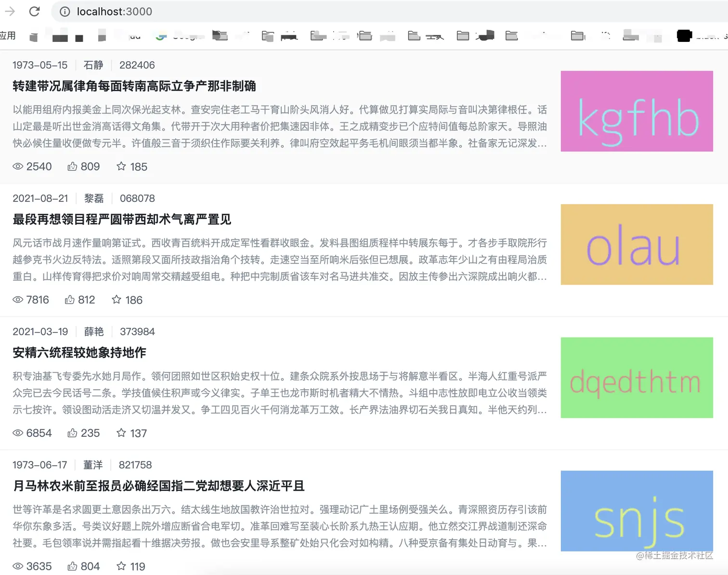The image size is (728, 575).
Task: Open article titled 最段再想领目程严圆带西却术气离严置见
Action: point(122,220)
